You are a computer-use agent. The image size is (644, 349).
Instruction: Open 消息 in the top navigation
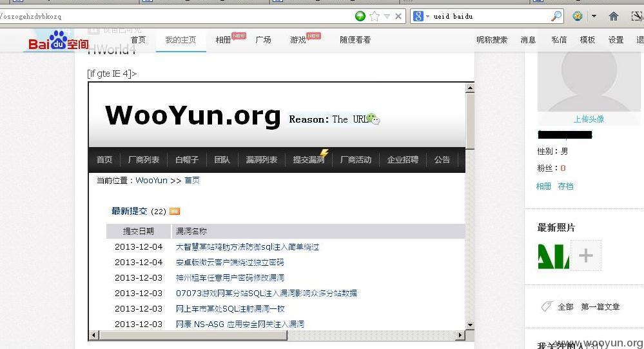coord(528,40)
